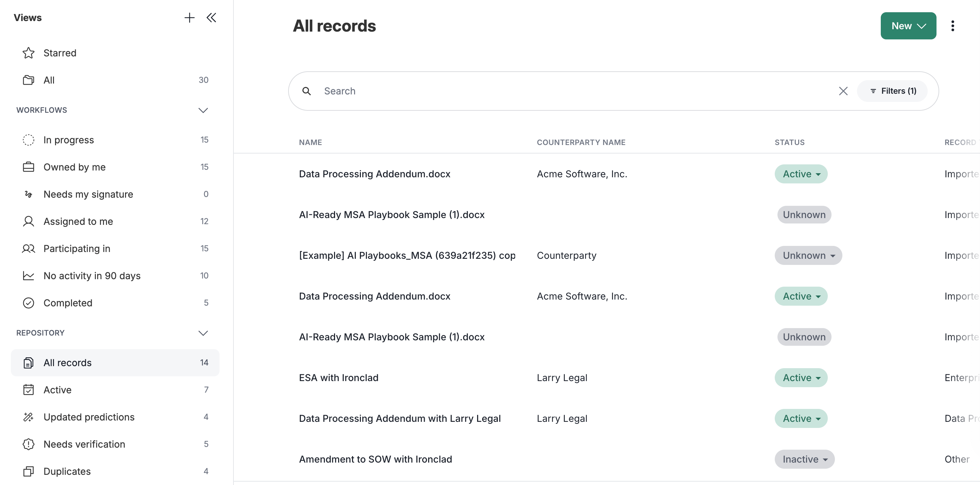Open the All view
Viewport: 980px width, 485px height.
coord(115,80)
